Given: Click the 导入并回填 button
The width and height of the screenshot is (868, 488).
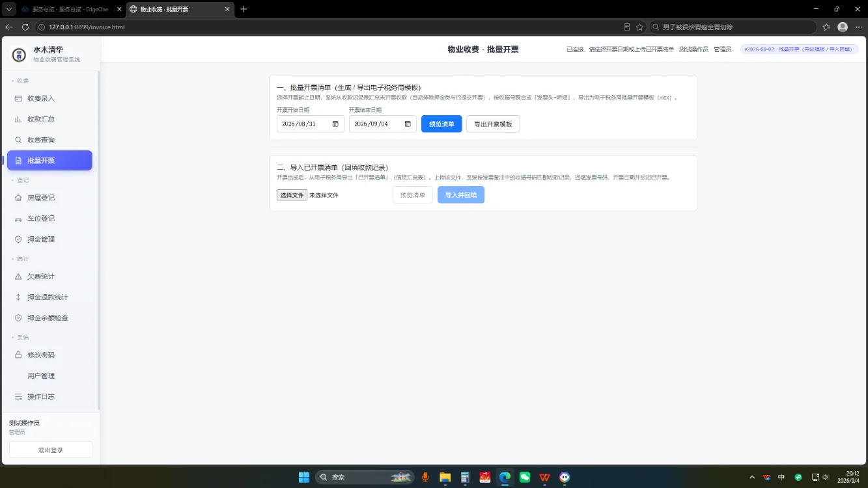Looking at the screenshot, I should [x=461, y=195].
